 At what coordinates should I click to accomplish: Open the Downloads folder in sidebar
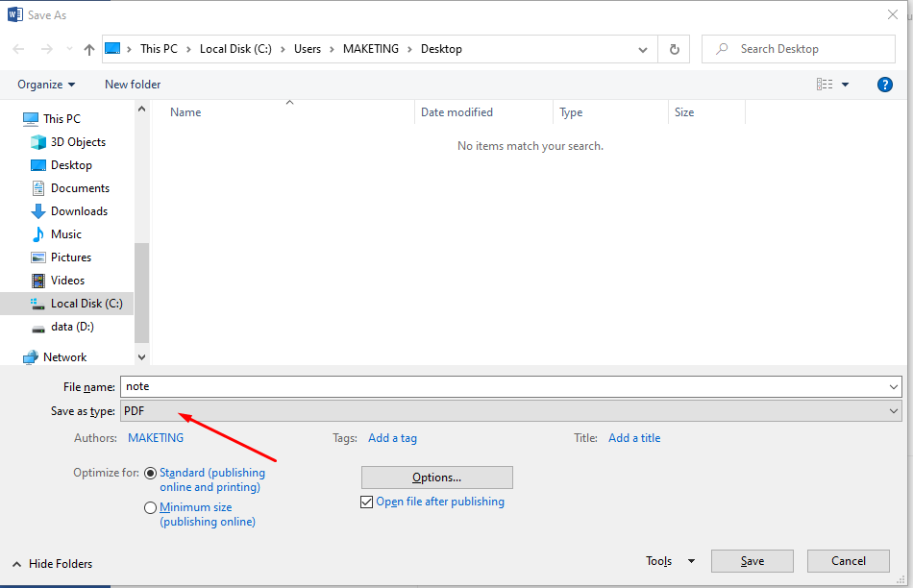tap(79, 211)
